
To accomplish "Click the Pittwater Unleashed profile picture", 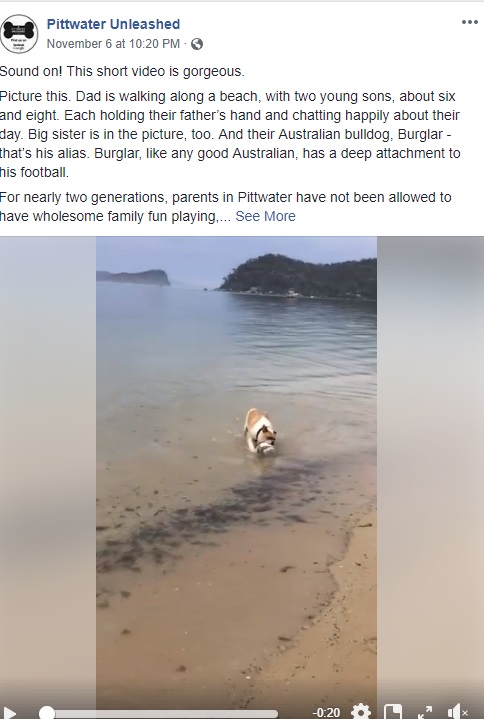I will pos(19,33).
